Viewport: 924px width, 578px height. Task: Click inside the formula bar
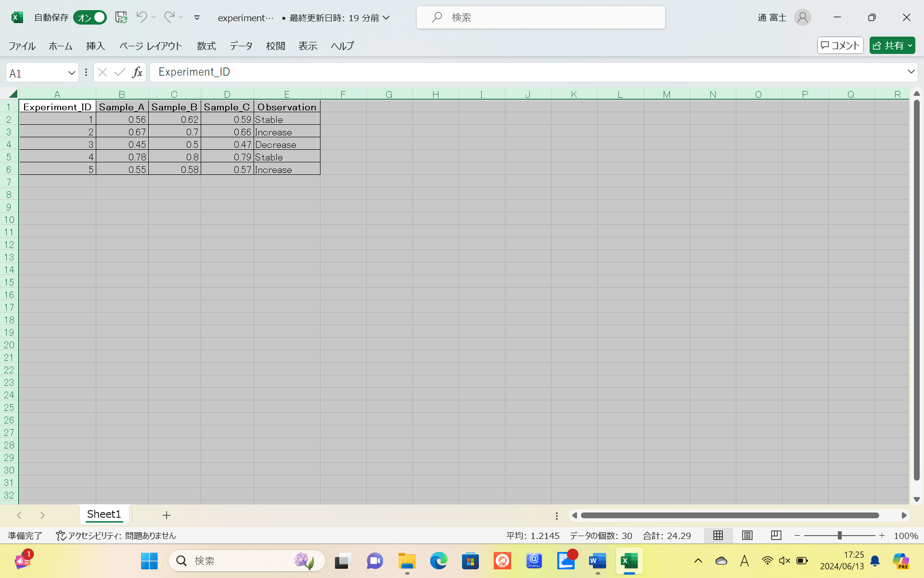click(x=433, y=72)
